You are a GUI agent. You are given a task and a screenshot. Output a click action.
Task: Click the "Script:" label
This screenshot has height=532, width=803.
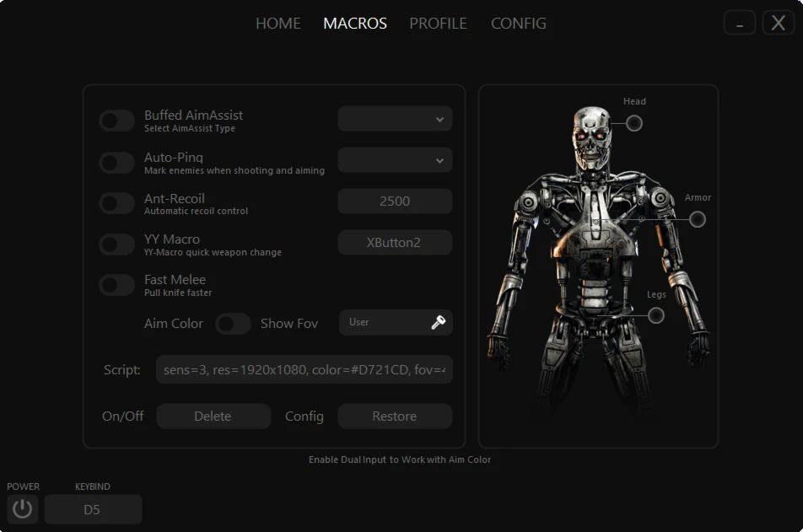[121, 369]
